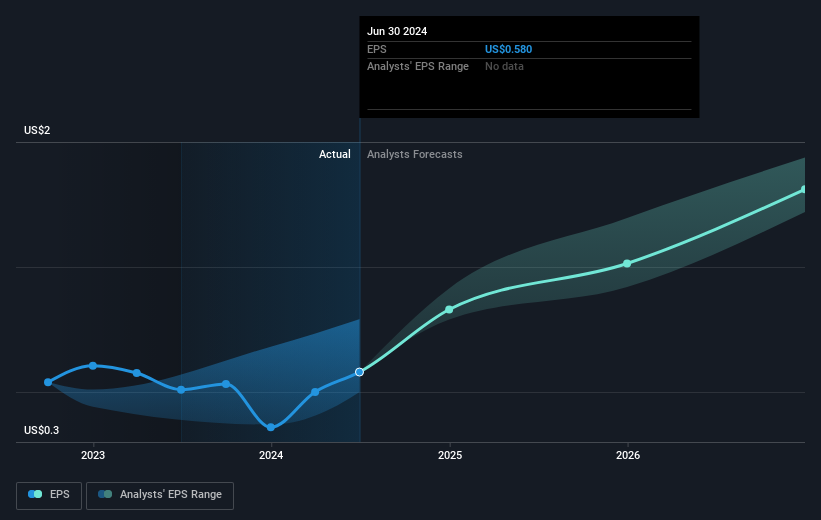Click the 2024 axis label
The image size is (821, 520).
click(x=271, y=455)
